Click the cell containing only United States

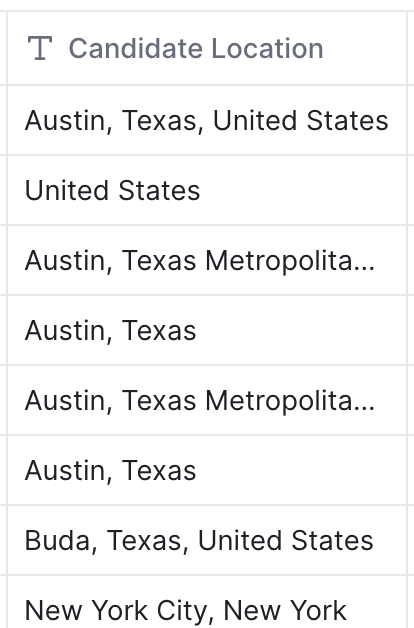pos(207,190)
